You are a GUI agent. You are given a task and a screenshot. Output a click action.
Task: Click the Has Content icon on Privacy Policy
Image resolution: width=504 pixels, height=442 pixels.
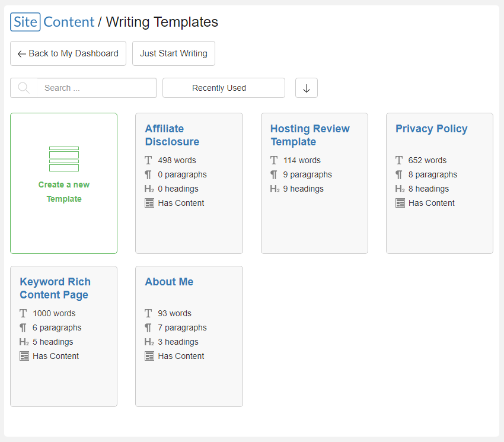coord(400,203)
